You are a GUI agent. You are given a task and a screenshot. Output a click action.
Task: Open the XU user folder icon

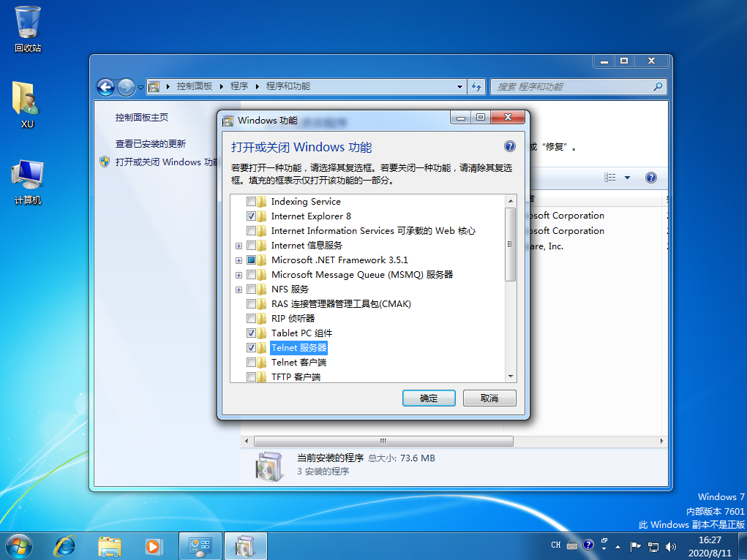26,99
